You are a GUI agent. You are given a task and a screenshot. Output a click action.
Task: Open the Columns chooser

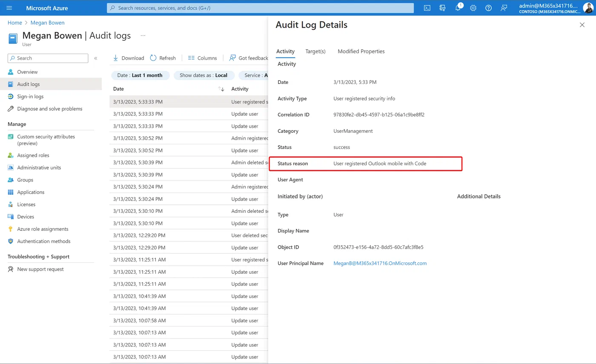pyautogui.click(x=202, y=58)
